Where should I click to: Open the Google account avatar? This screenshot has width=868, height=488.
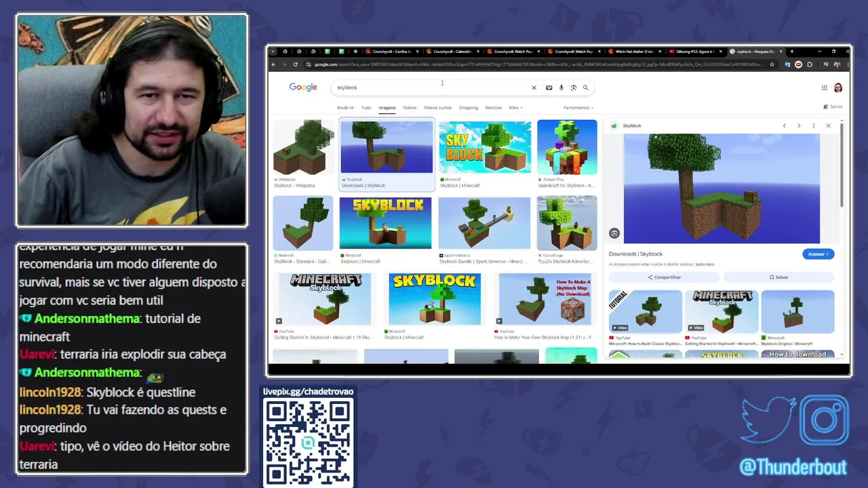point(838,87)
